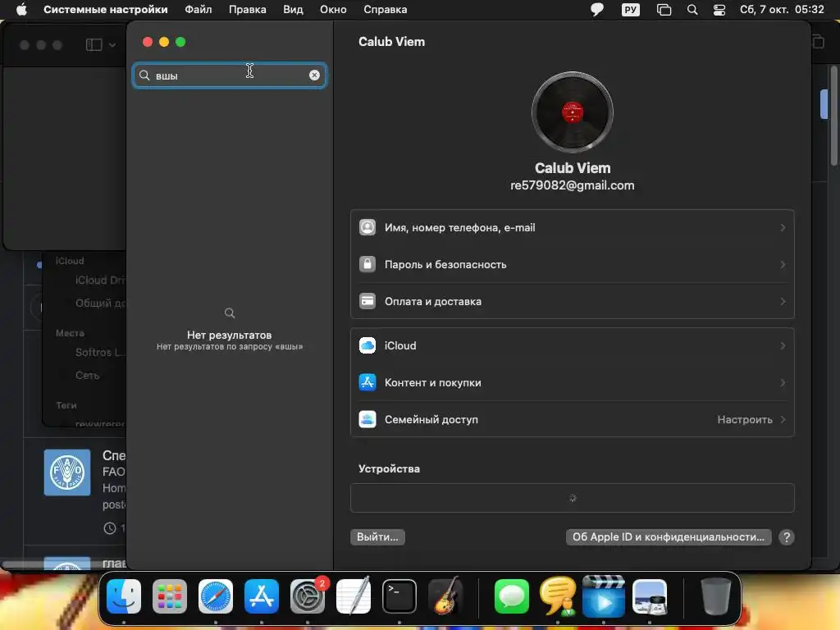The width and height of the screenshot is (840, 630).
Task: Select Softros in the background Finder sidebar
Action: click(99, 353)
